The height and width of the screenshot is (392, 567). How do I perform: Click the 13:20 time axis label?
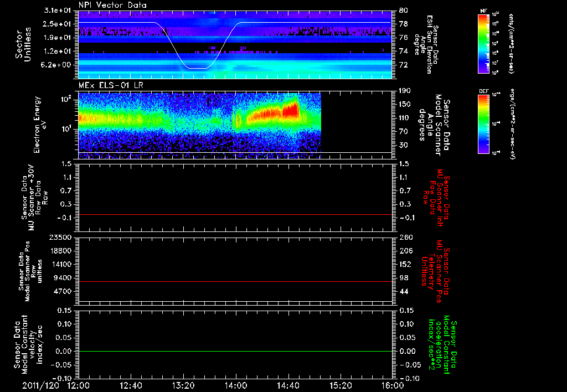tap(183, 385)
